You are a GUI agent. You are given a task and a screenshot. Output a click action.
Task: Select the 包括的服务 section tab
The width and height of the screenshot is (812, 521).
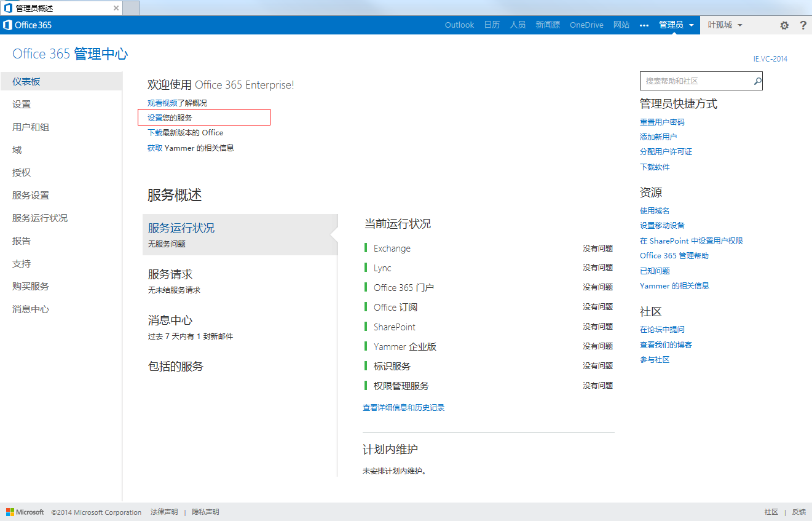click(x=176, y=367)
